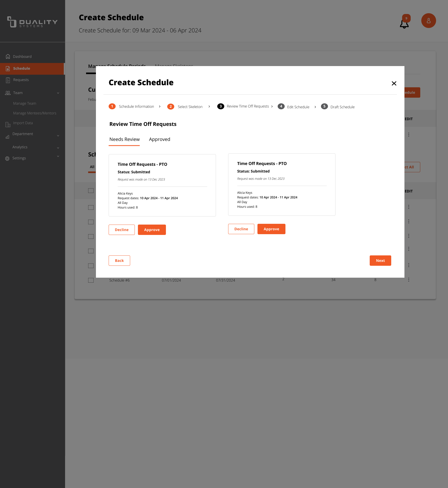
Task: Decline the second PTO request
Action: (241, 229)
